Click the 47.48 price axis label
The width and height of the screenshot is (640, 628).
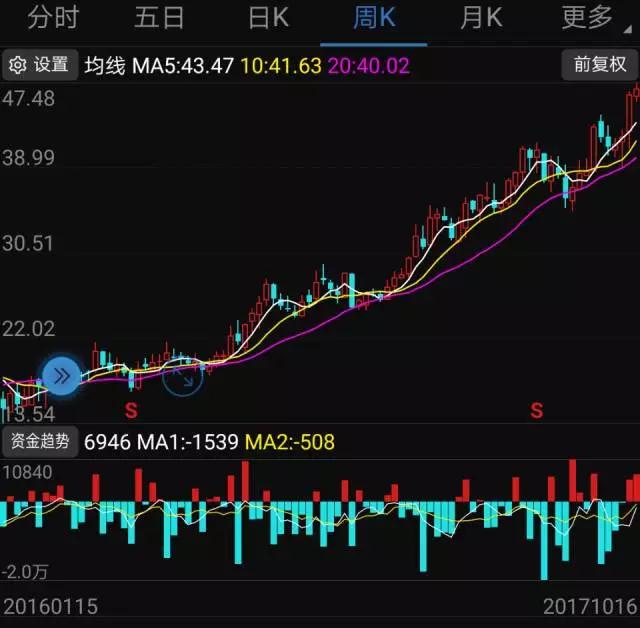pos(28,99)
